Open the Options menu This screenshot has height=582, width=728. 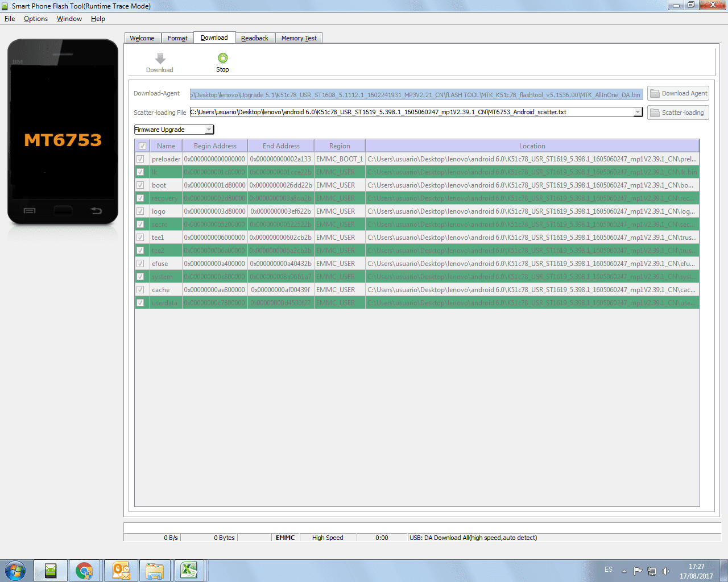(x=36, y=19)
